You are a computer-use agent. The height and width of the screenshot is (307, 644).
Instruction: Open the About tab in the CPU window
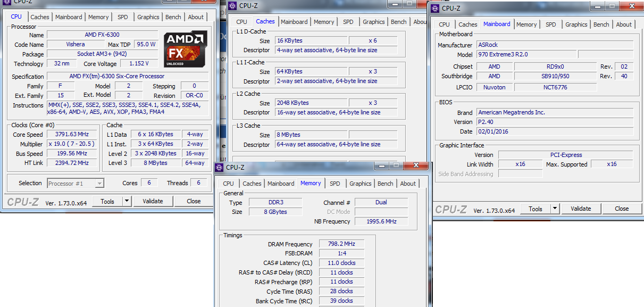196,17
